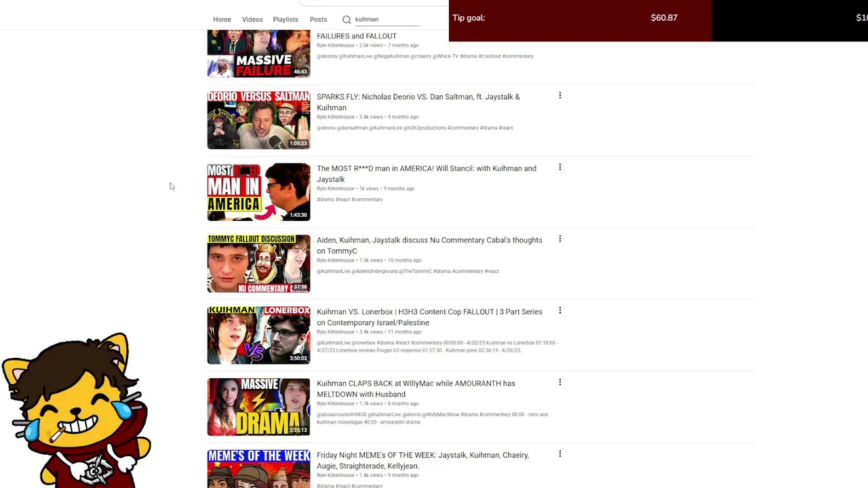Click #drama #react #commentary under Will Stancil video
Image resolution: width=868 pixels, height=488 pixels.
pyautogui.click(x=349, y=200)
